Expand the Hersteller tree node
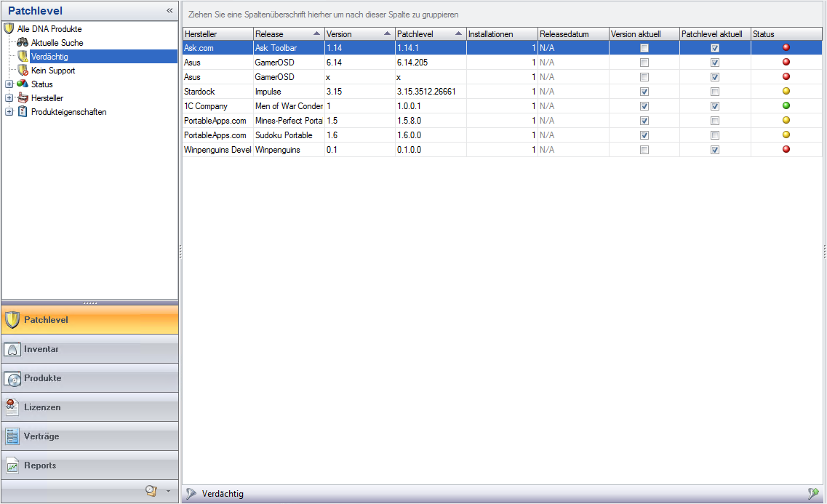827x504 pixels. coord(9,98)
